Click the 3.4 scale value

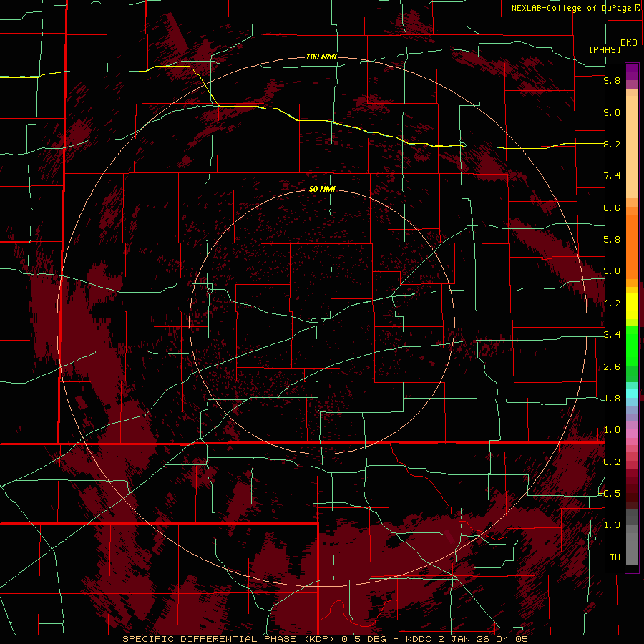point(612,335)
